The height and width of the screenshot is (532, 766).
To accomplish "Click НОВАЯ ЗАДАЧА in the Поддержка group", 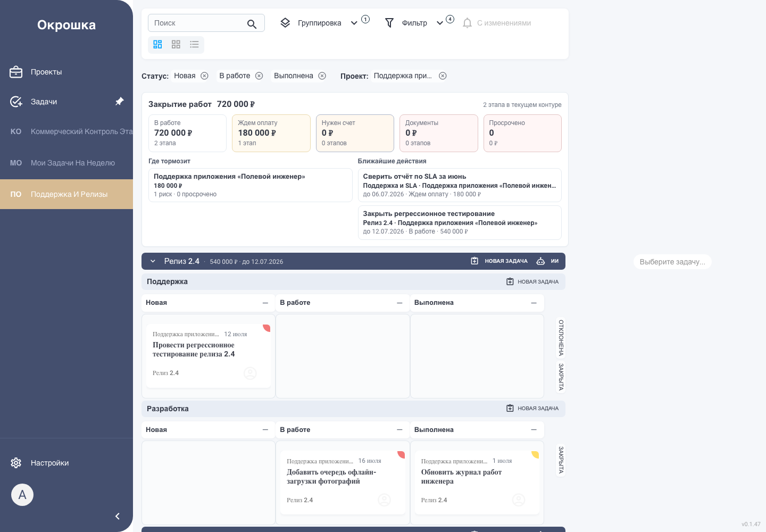I will pyautogui.click(x=532, y=281).
